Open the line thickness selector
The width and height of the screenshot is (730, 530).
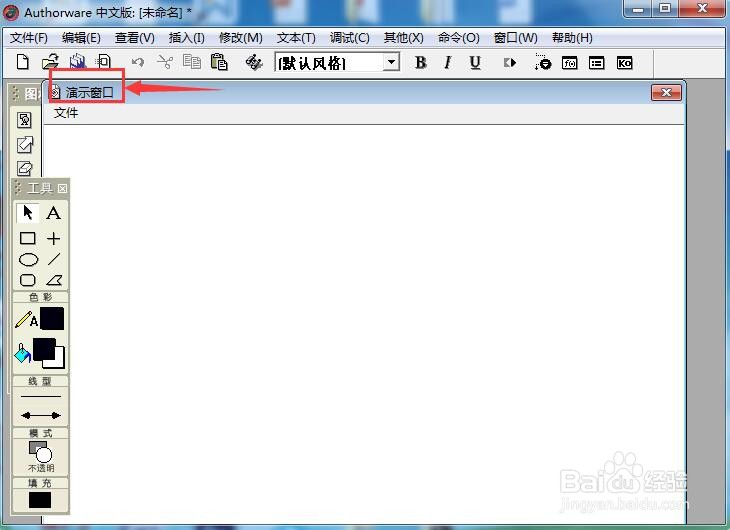click(41, 396)
